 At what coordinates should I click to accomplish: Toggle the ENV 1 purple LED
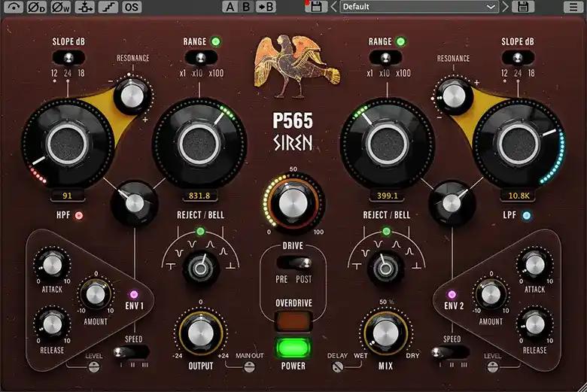tap(134, 294)
